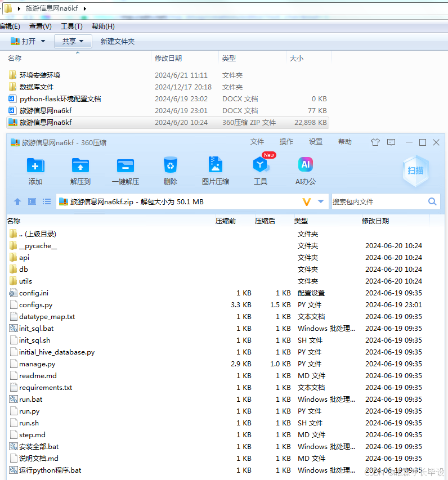The height and width of the screenshot is (480, 448).
Task: Click the 搜索包内文件 search field
Action: pos(379,201)
